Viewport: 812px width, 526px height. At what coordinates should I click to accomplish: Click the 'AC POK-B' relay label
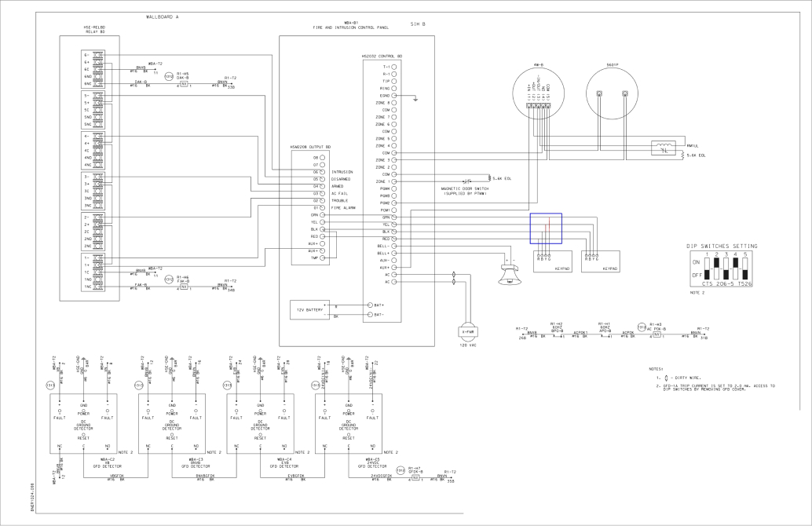tap(657, 328)
